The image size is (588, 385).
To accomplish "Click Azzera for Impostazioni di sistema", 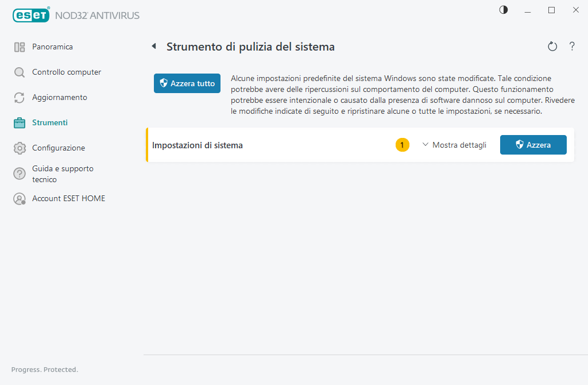I will [533, 145].
